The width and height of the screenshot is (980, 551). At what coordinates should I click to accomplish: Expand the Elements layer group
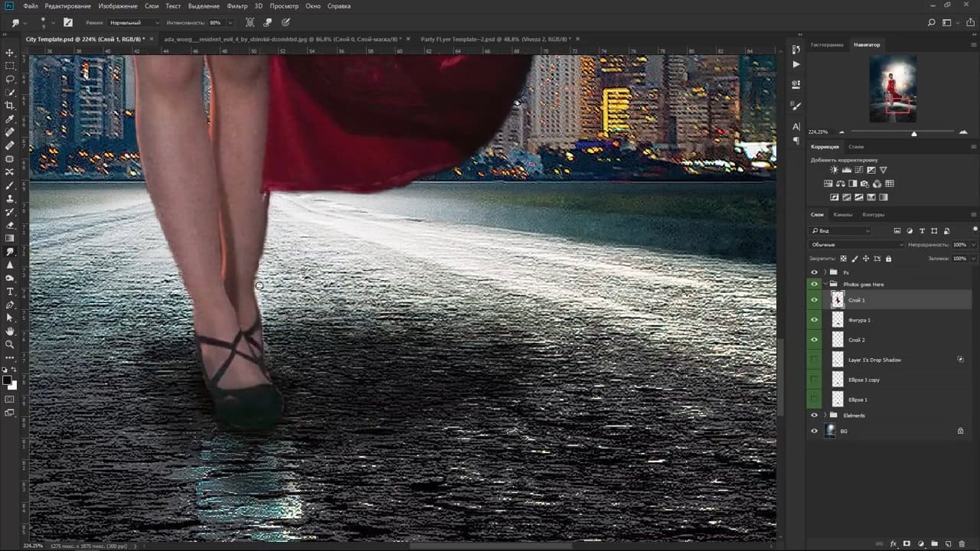[x=825, y=416]
